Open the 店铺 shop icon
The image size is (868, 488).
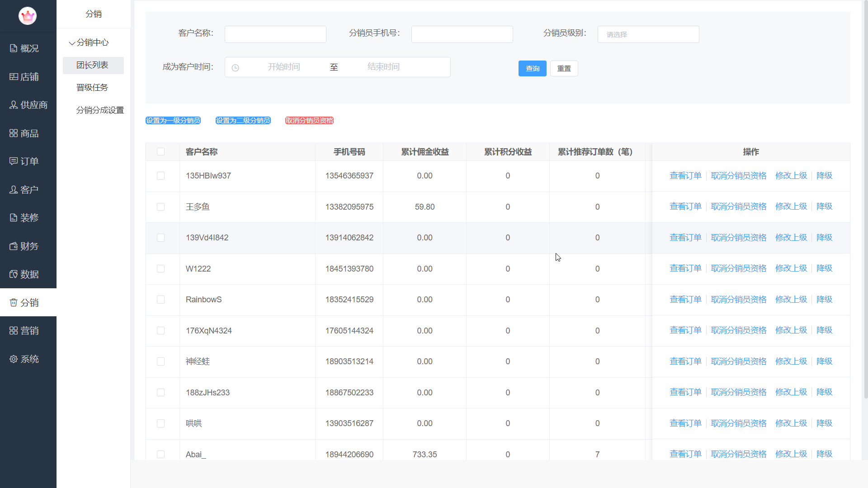click(x=14, y=77)
